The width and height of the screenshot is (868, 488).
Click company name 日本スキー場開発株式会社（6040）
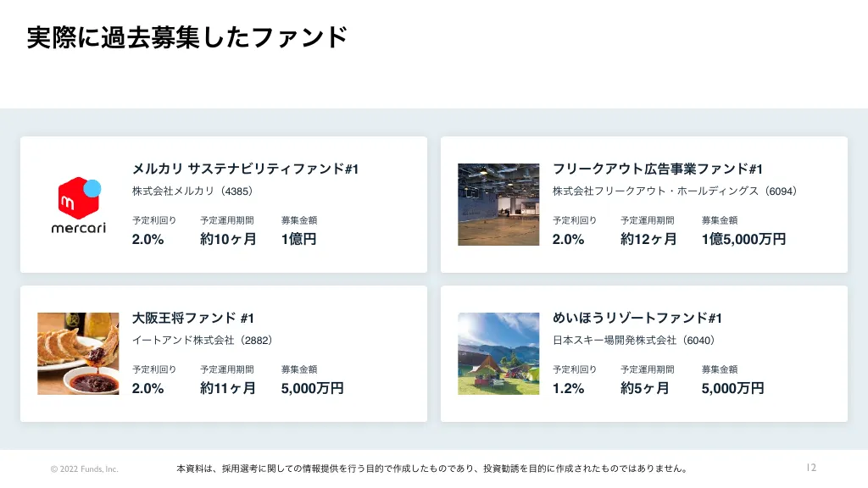[634, 341]
